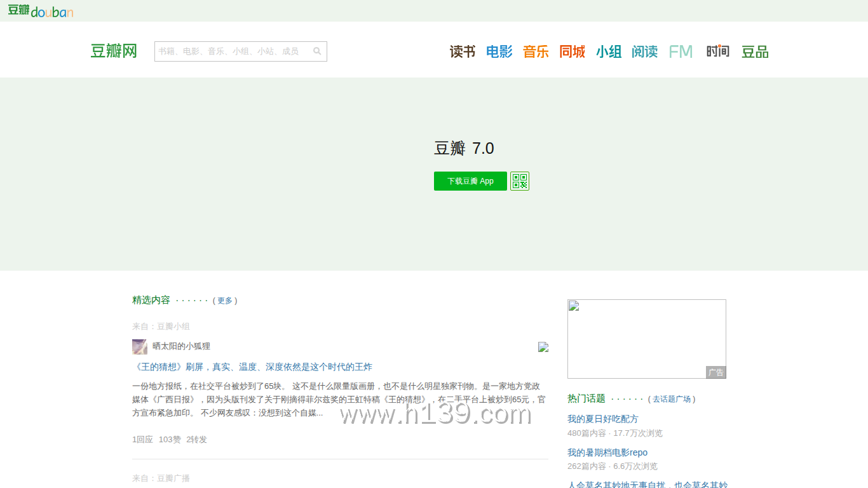The height and width of the screenshot is (488, 868).
Task: Open topic 我的暑期档电影repo
Action: click(x=607, y=452)
